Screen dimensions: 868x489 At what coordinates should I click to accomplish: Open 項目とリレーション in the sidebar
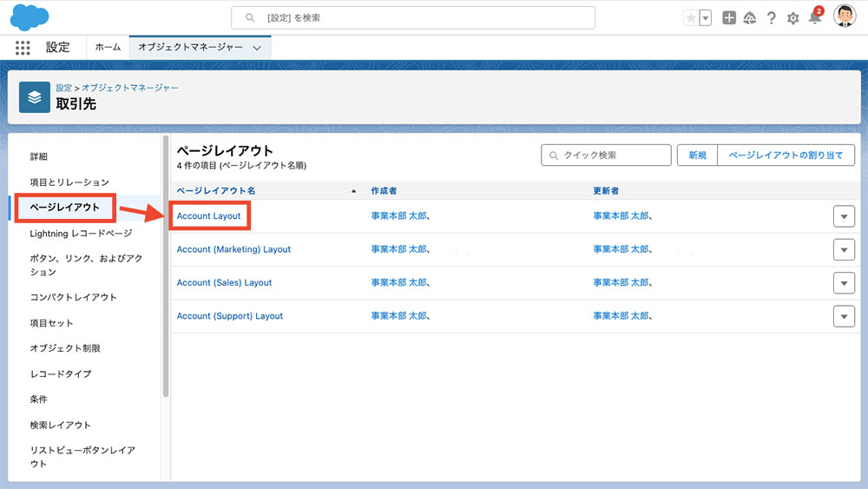point(69,182)
